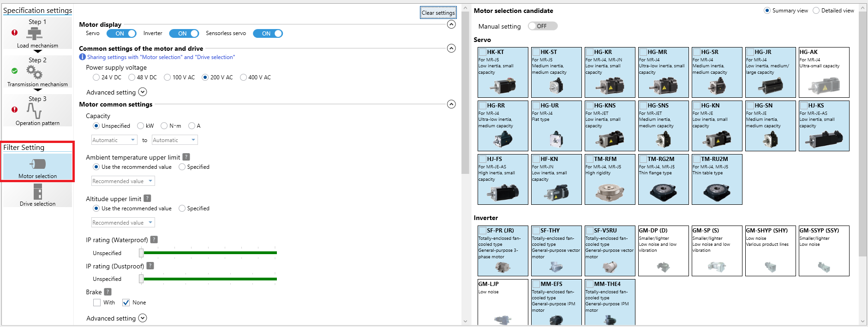Select the SF-PR (JR) inverter motor card
The image size is (868, 327).
coord(503,250)
